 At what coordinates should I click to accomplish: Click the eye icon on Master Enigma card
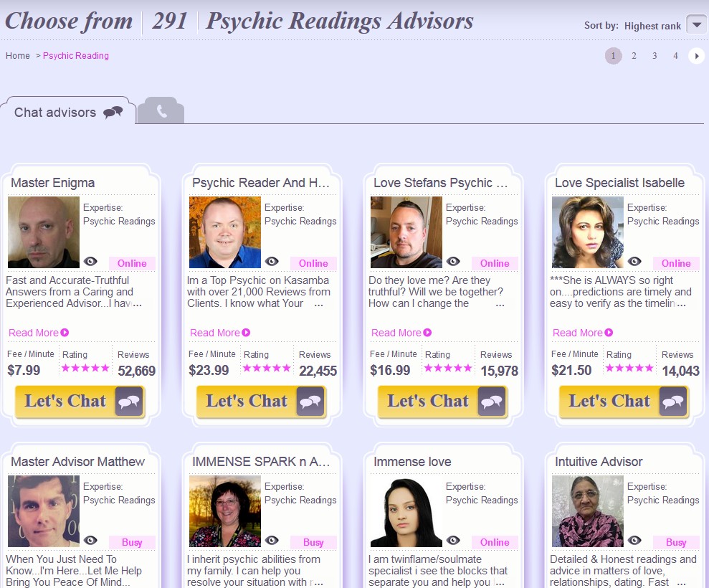[90, 262]
